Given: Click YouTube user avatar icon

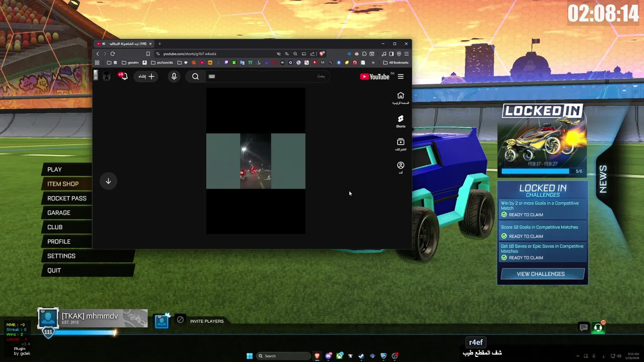Looking at the screenshot, I should click(107, 76).
